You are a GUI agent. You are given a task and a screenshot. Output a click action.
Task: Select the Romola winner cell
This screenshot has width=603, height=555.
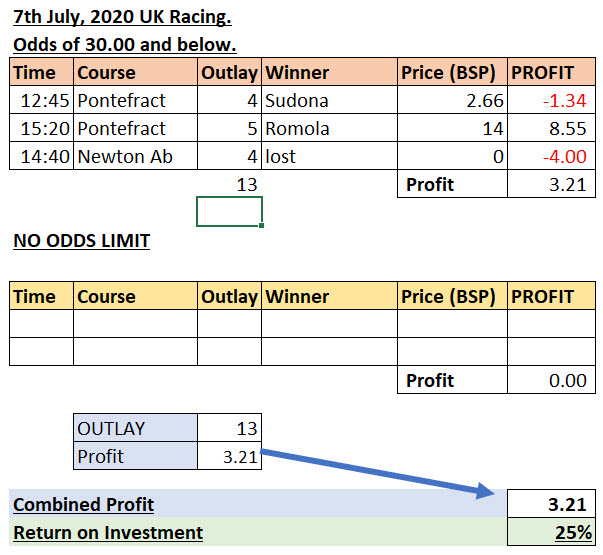[329, 129]
